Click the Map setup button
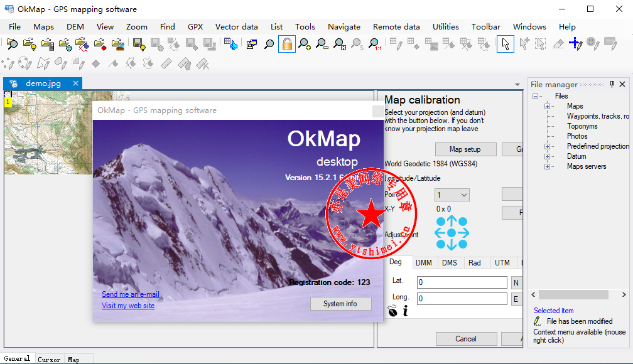Viewport: 633px width, 364px height. click(465, 149)
